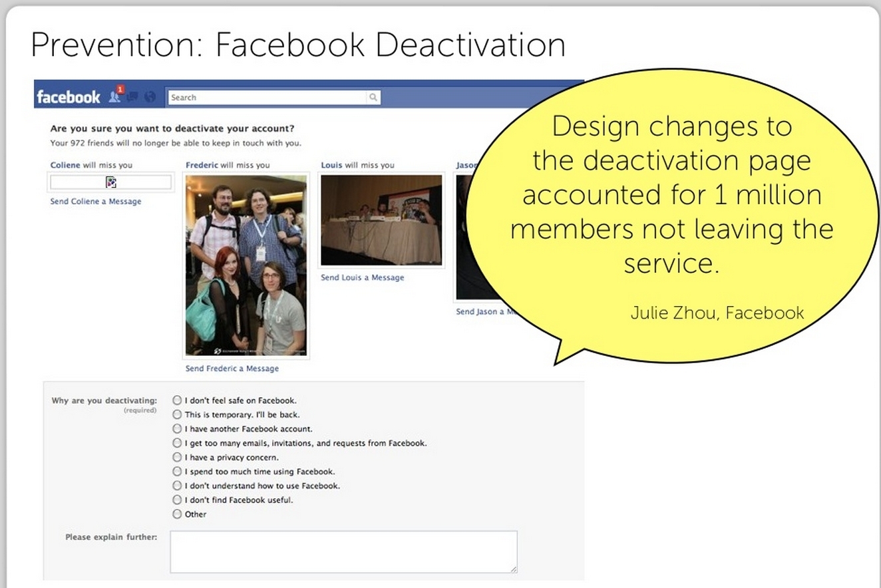Click Louis's conference table photo
Image resolution: width=881 pixels, height=588 pixels.
pyautogui.click(x=381, y=220)
